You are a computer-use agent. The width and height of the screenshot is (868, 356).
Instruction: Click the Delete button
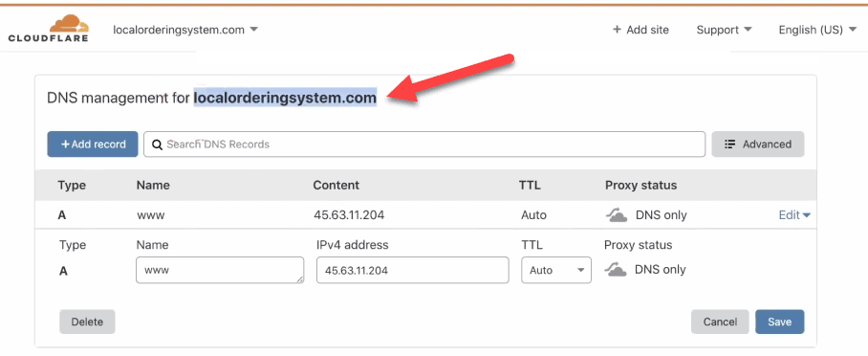[87, 322]
